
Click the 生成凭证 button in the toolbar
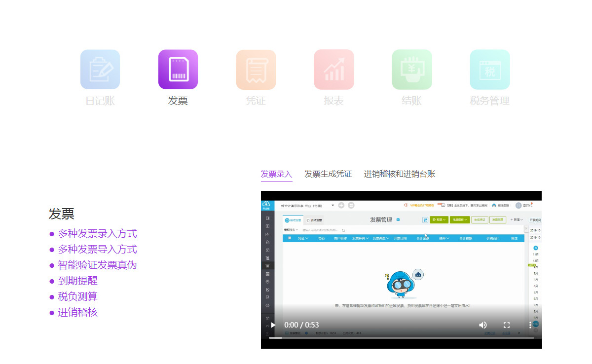480,219
